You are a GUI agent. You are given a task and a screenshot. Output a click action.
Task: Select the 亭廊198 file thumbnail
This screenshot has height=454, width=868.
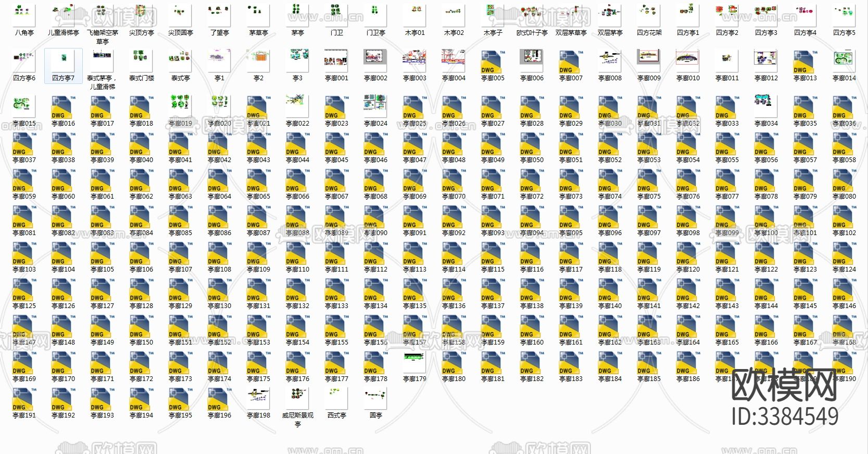click(258, 398)
